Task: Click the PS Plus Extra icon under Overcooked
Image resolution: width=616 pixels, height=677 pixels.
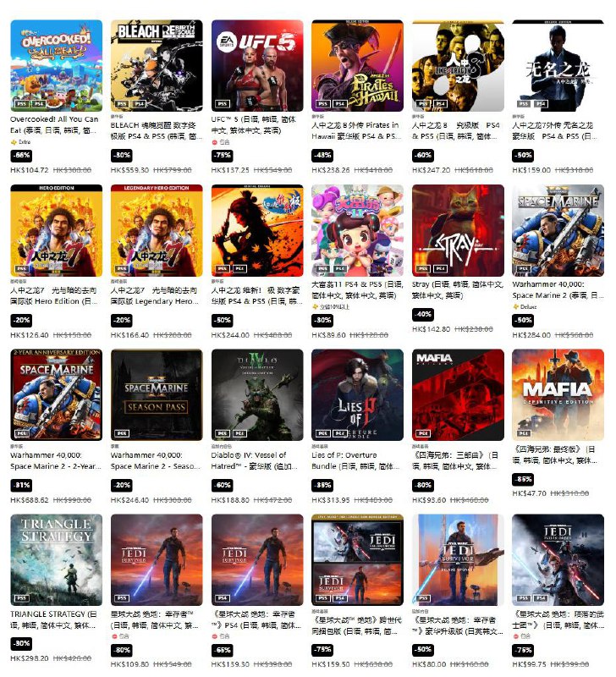Action: (14, 142)
